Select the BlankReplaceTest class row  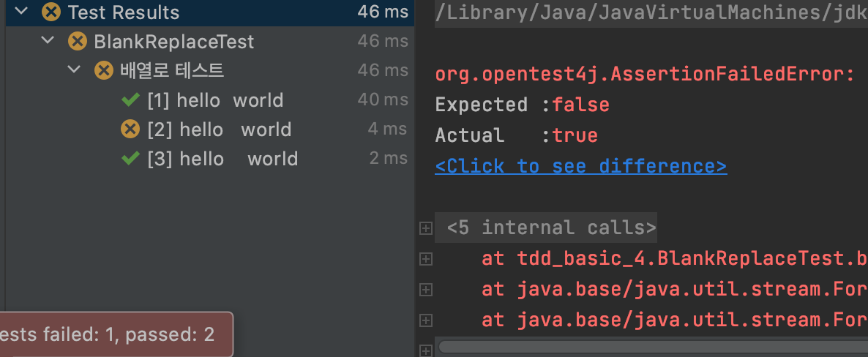pos(210,42)
